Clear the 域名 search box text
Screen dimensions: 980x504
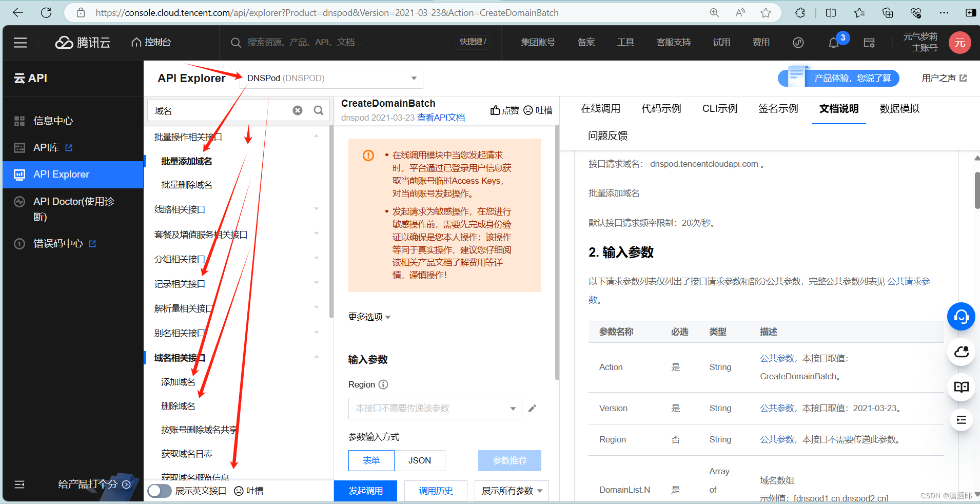(x=298, y=110)
